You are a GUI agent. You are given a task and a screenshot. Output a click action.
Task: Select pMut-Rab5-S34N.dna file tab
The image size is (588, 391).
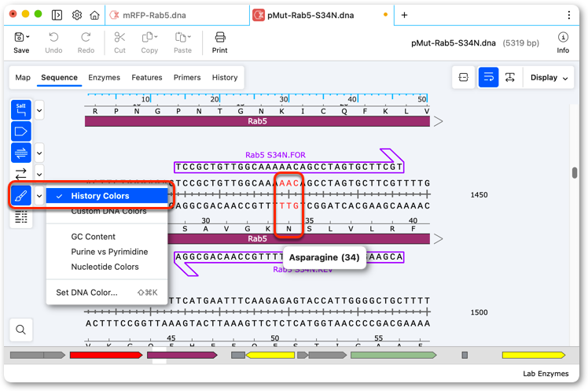pos(322,16)
